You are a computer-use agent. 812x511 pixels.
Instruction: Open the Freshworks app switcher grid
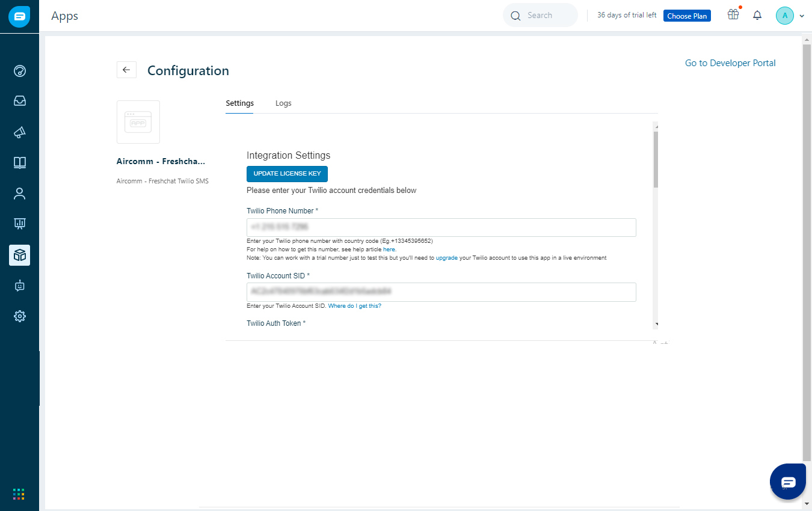click(x=19, y=494)
